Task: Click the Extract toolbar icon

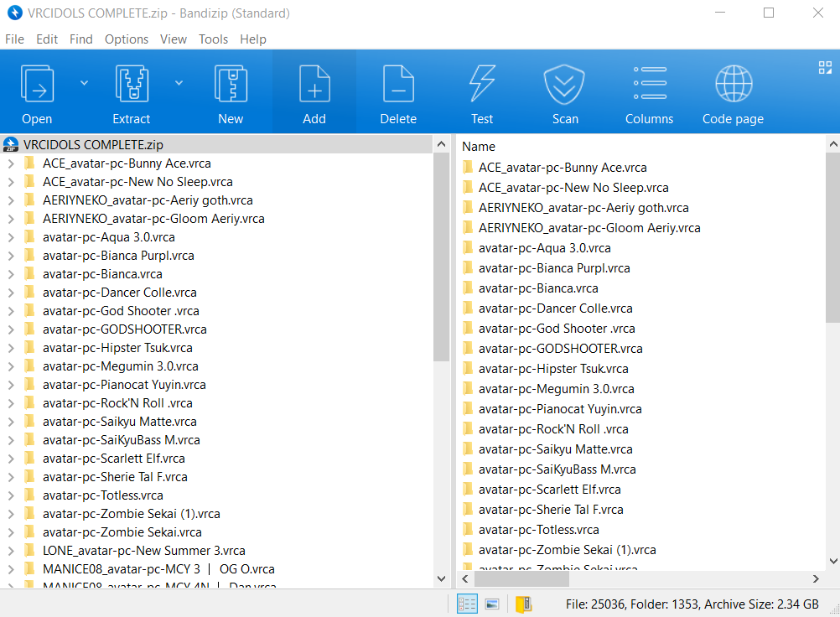Action: coord(132,84)
